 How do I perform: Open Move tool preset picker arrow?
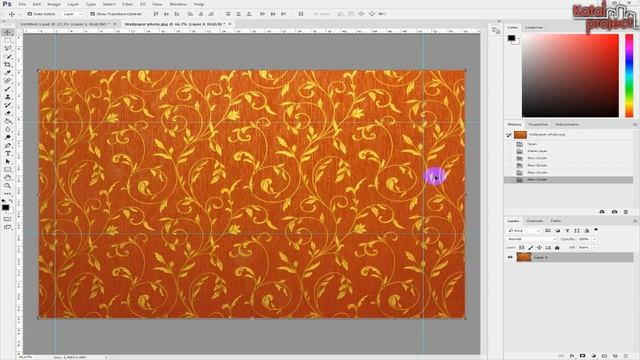(19, 14)
